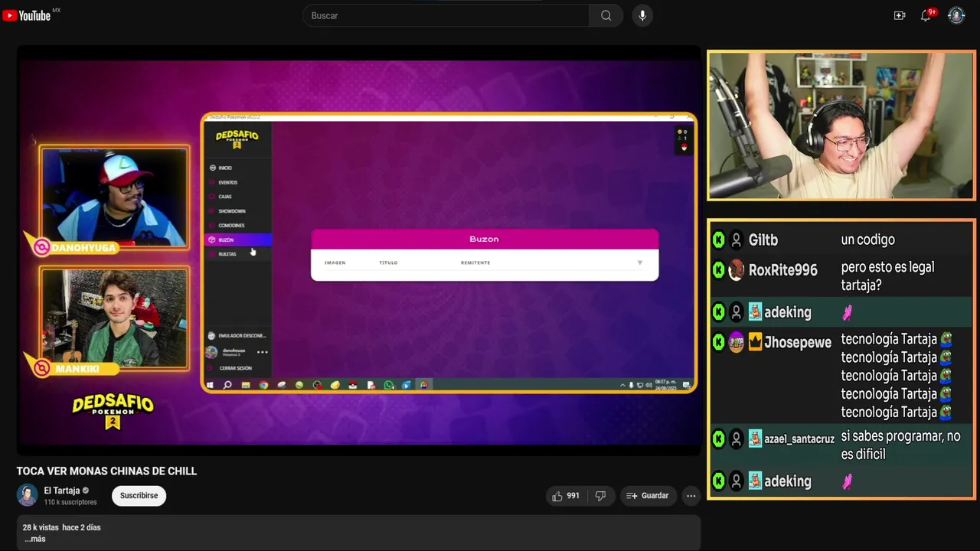Image resolution: width=980 pixels, height=551 pixels.
Task: Click the IMAGEN column header
Action: pyautogui.click(x=335, y=262)
